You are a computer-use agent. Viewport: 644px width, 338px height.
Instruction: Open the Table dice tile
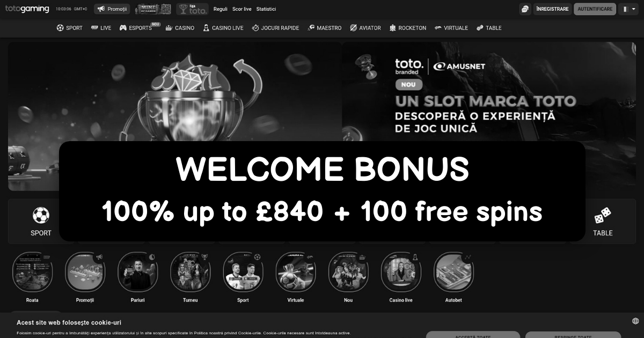coord(603,222)
